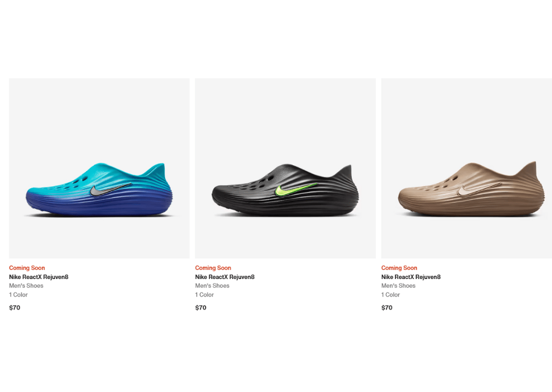Click 1 Color text under the black shoe
The height and width of the screenshot is (392, 552).
pyautogui.click(x=204, y=295)
